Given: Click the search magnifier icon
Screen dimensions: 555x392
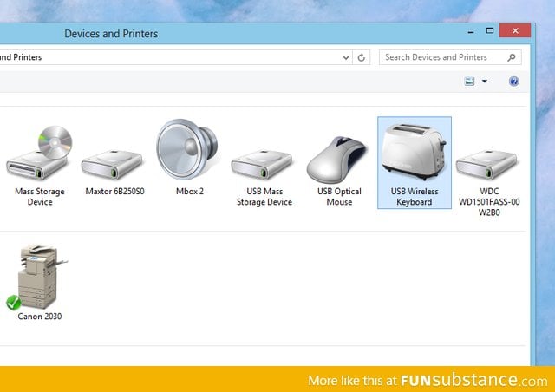Looking at the screenshot, I should tap(511, 57).
